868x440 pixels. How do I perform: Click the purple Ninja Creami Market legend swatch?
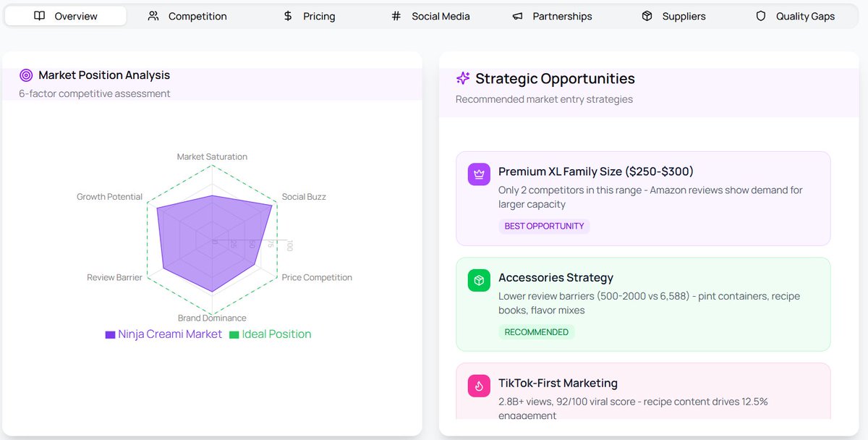110,335
